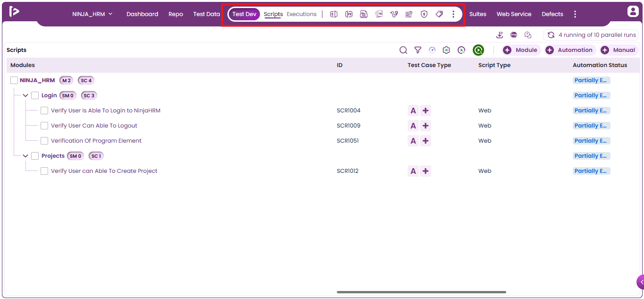Click the SC 1 badge in Projects row

[96, 156]
